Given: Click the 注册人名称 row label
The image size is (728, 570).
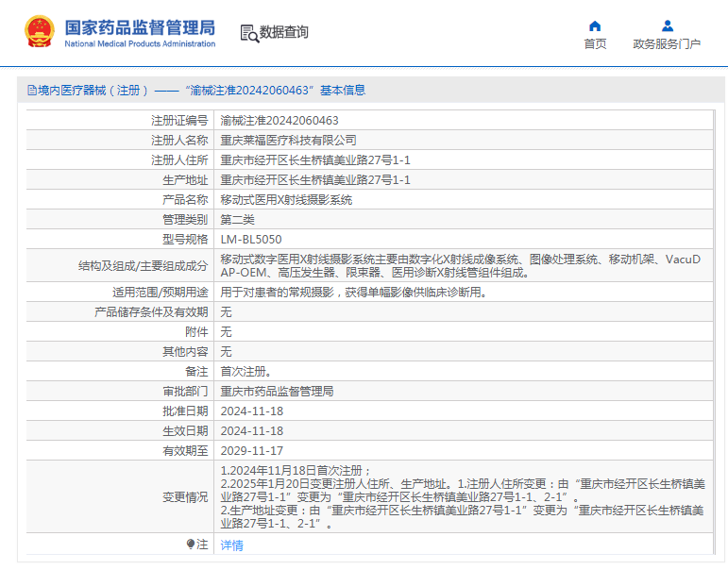Looking at the screenshot, I should click(x=179, y=141).
